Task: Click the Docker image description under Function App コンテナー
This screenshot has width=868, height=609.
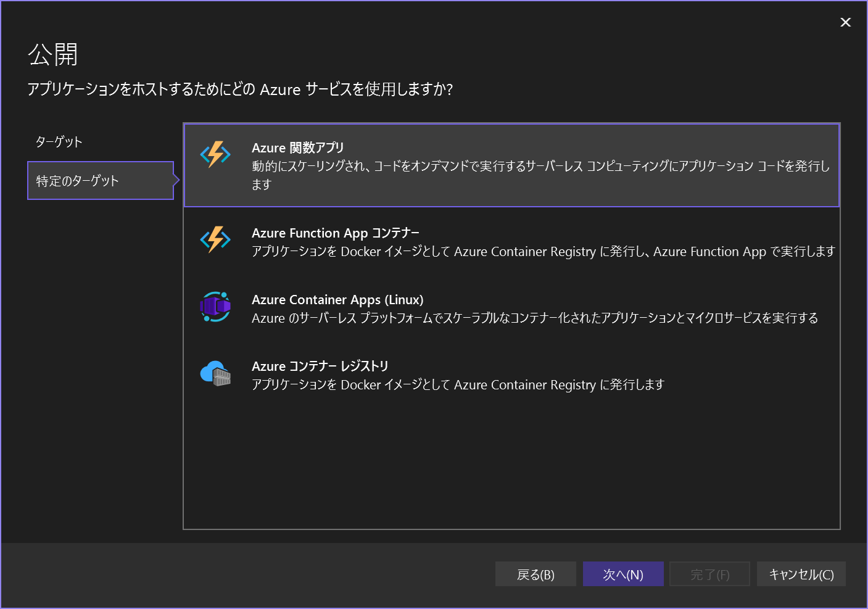Action: [543, 252]
